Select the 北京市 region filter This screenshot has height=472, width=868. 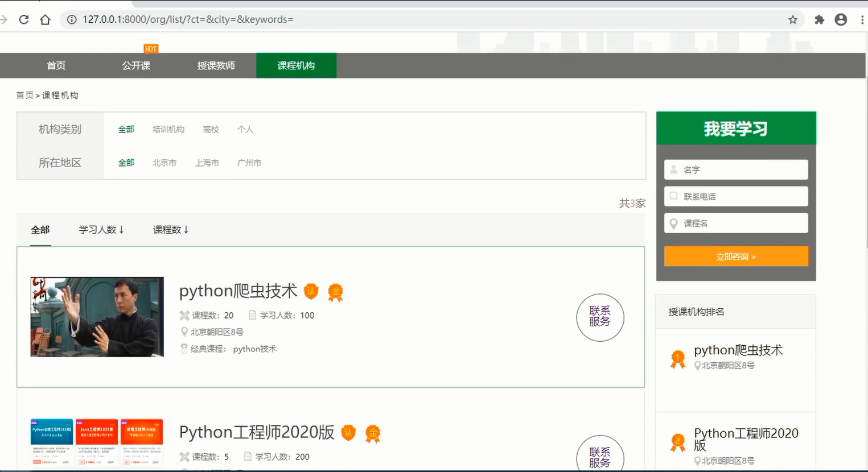pyautogui.click(x=164, y=163)
